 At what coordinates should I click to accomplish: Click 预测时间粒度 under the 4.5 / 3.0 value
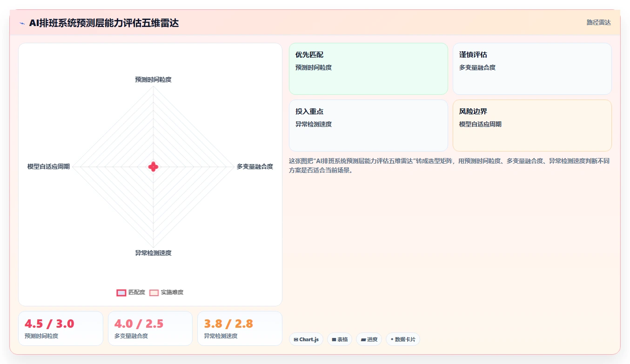(41, 336)
